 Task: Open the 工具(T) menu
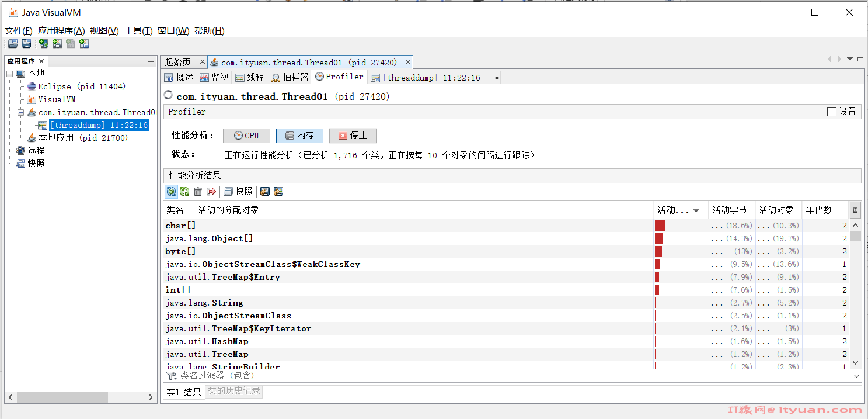(x=138, y=31)
